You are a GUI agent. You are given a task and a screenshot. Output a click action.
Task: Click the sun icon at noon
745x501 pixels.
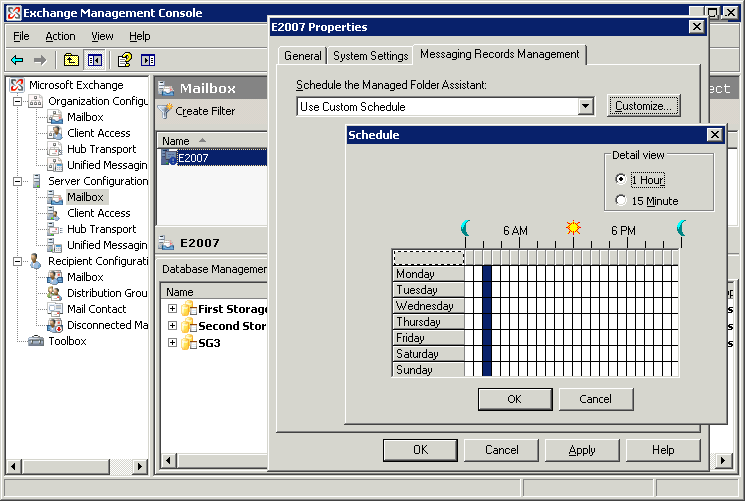click(x=573, y=228)
